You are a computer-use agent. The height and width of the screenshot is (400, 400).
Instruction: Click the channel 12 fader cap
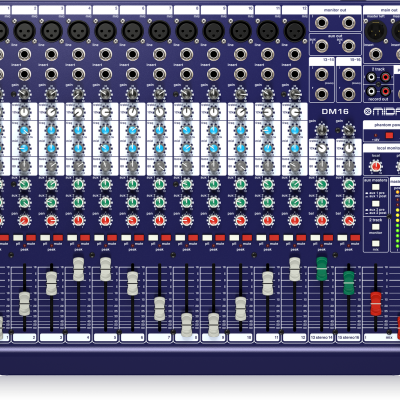coord(295,269)
